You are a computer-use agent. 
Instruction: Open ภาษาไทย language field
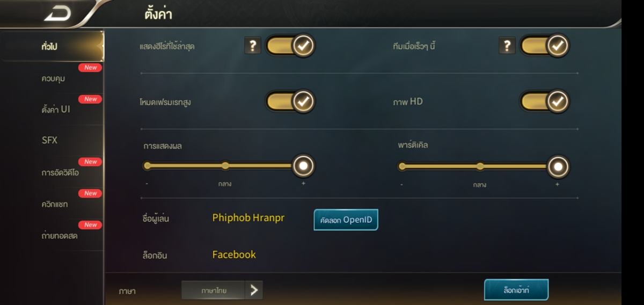pyautogui.click(x=214, y=291)
